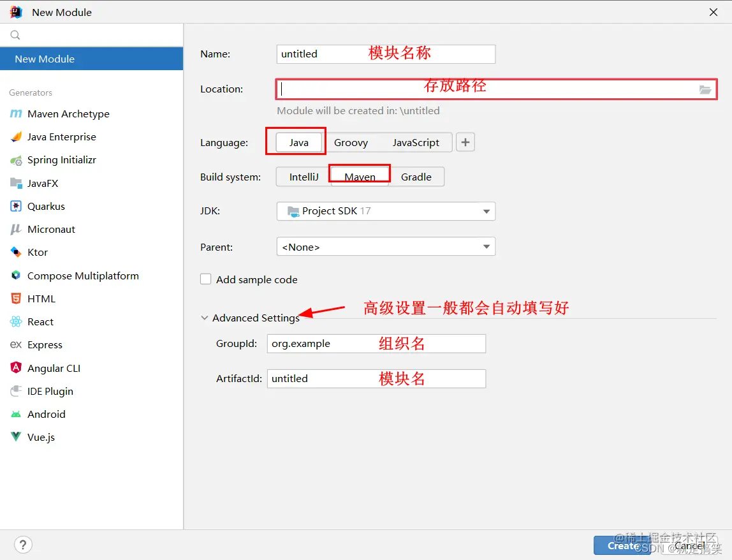
Task: Click the module Name input field
Action: click(386, 54)
